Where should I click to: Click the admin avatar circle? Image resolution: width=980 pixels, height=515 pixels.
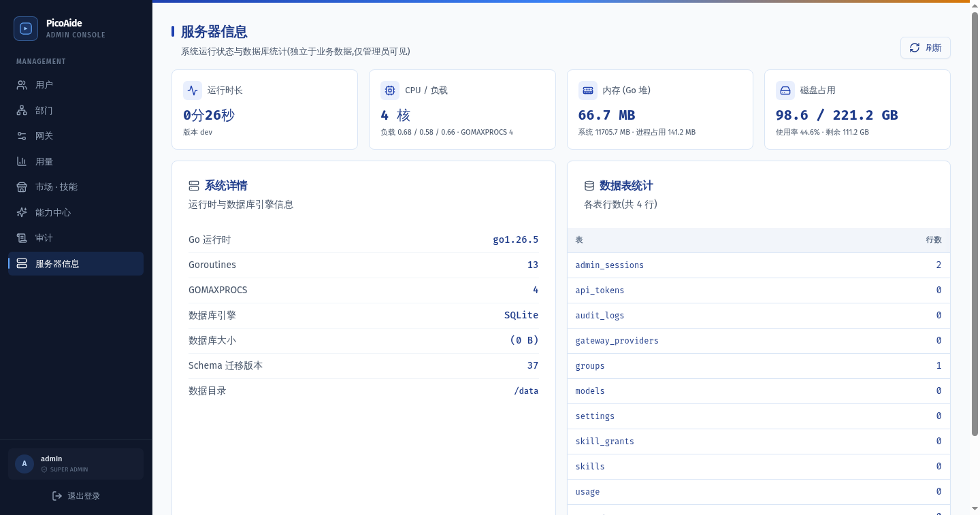(24, 464)
